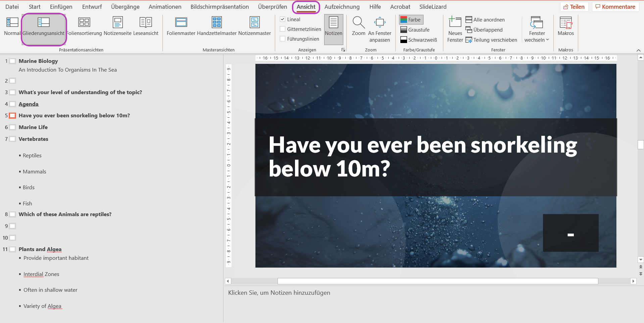Click the notes field to add notes

[279, 293]
